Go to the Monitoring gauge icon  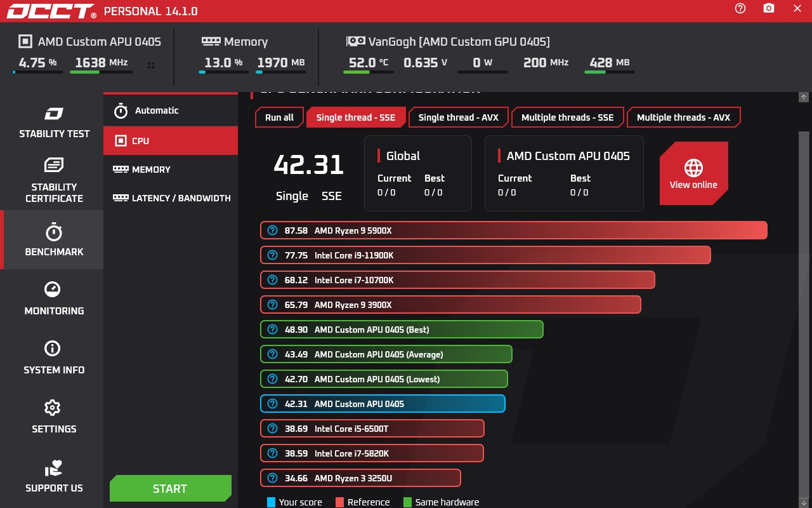point(52,290)
